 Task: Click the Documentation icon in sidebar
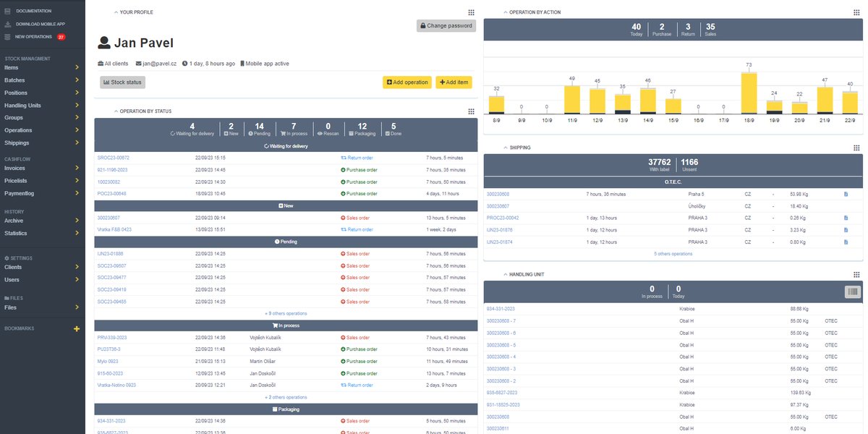(x=7, y=12)
